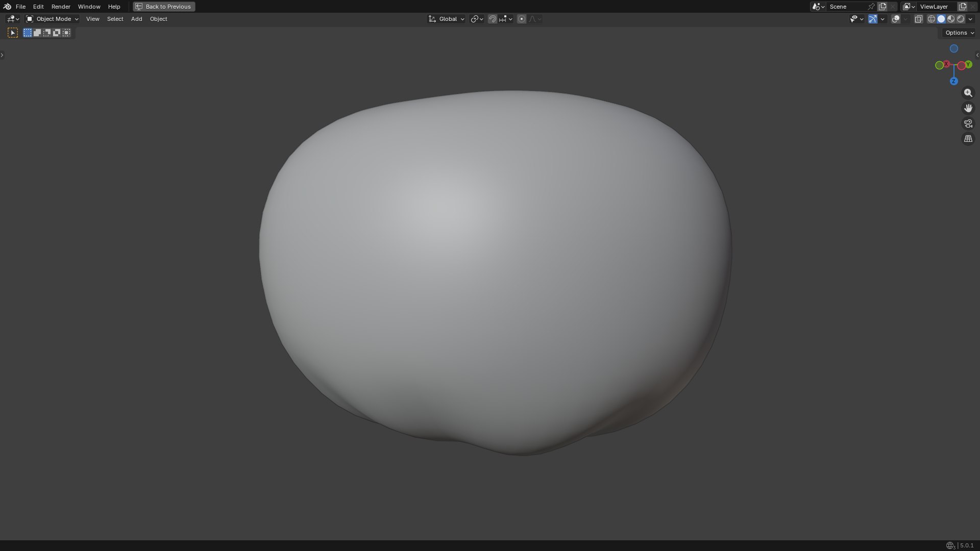Click the ViewLayer name field

(x=937, y=7)
